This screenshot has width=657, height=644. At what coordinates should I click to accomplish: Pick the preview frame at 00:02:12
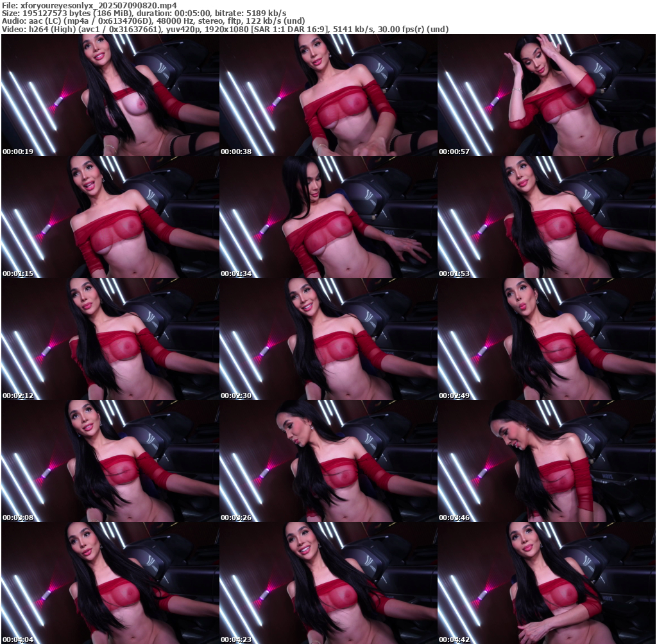coord(110,339)
